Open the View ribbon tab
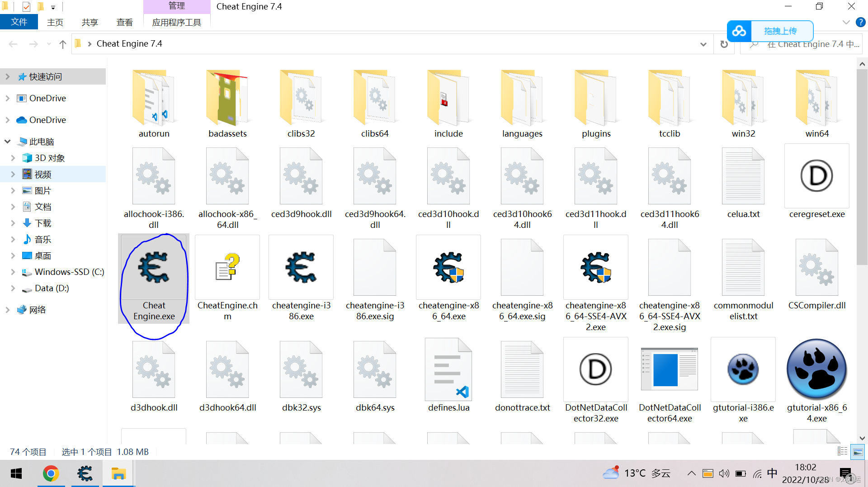The width and height of the screenshot is (868, 487). pyautogui.click(x=124, y=22)
